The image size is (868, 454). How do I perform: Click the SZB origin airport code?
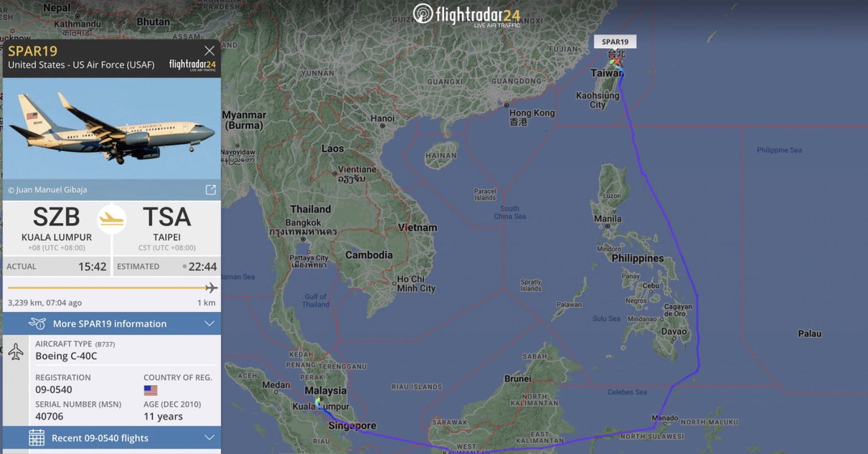pos(56,217)
